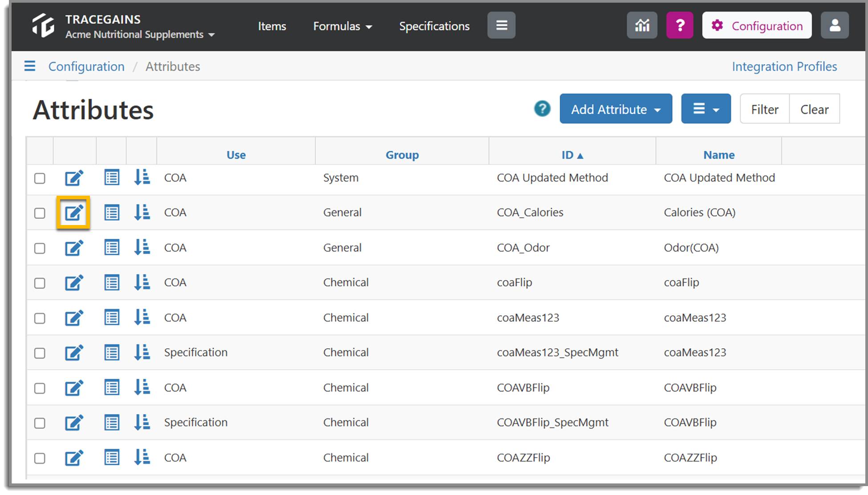868x495 pixels.
Task: Open list details icon for COAVBFlip_SpecMgmt
Action: pyautogui.click(x=112, y=423)
